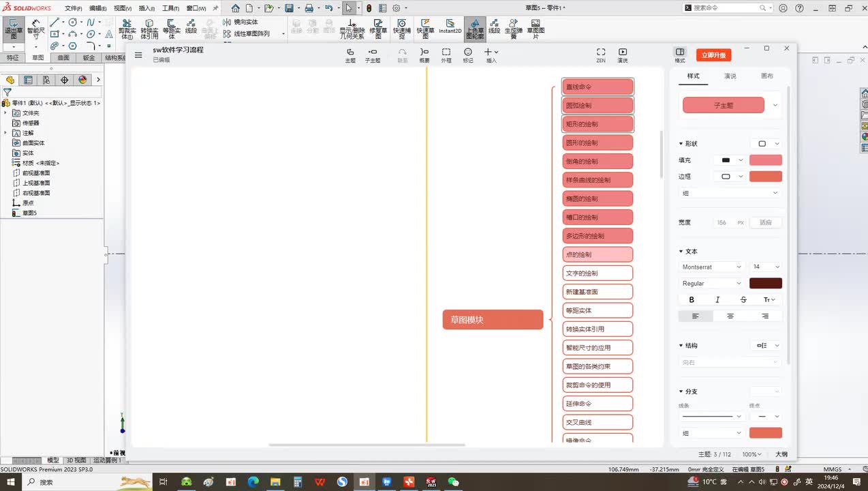Click the Topic (主题) icon in mind map

350,55
